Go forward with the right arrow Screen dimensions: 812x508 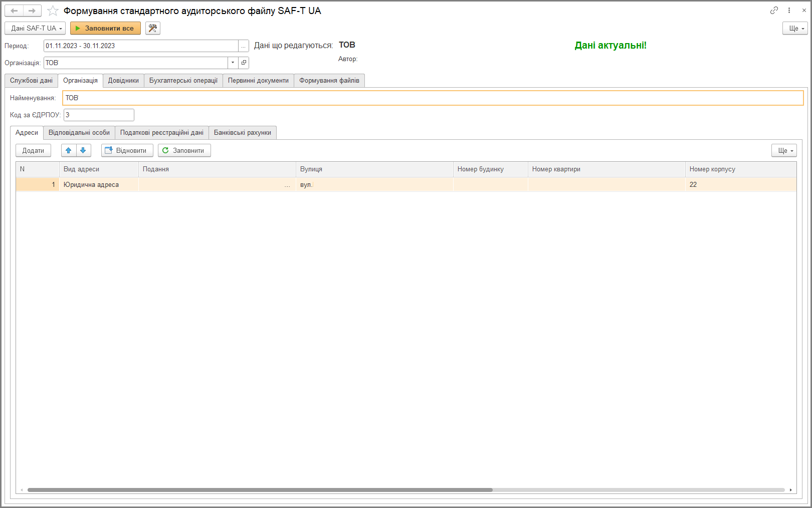click(32, 11)
